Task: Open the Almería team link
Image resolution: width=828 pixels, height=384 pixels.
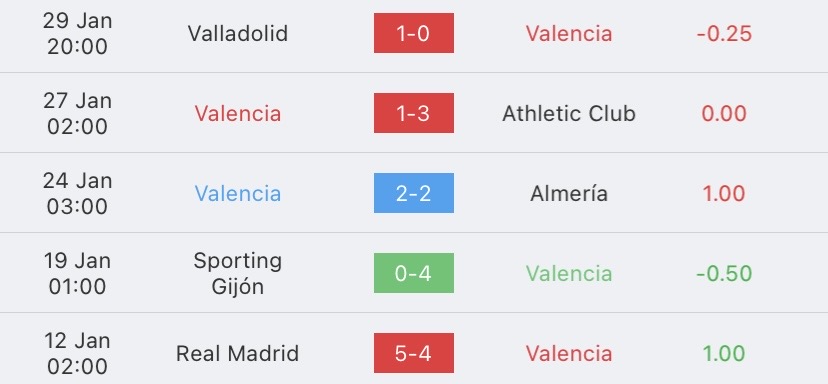Action: pos(569,193)
